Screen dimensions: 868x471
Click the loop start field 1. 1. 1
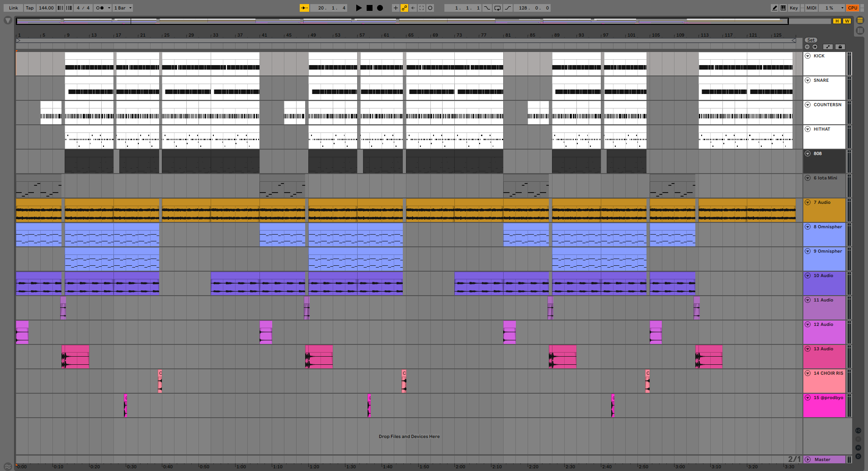click(x=462, y=8)
